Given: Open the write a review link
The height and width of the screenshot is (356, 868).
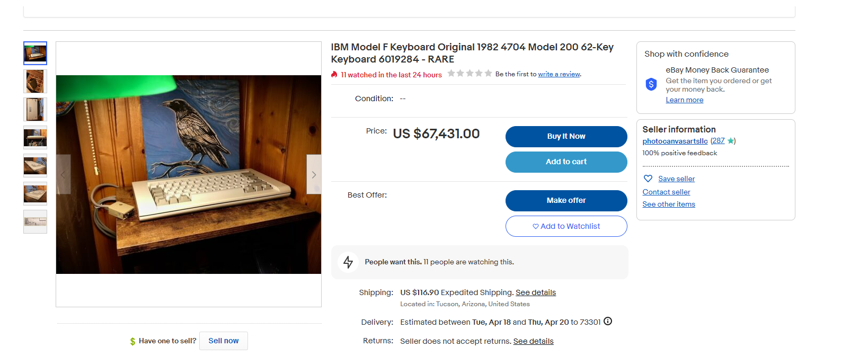Looking at the screenshot, I should (x=559, y=74).
